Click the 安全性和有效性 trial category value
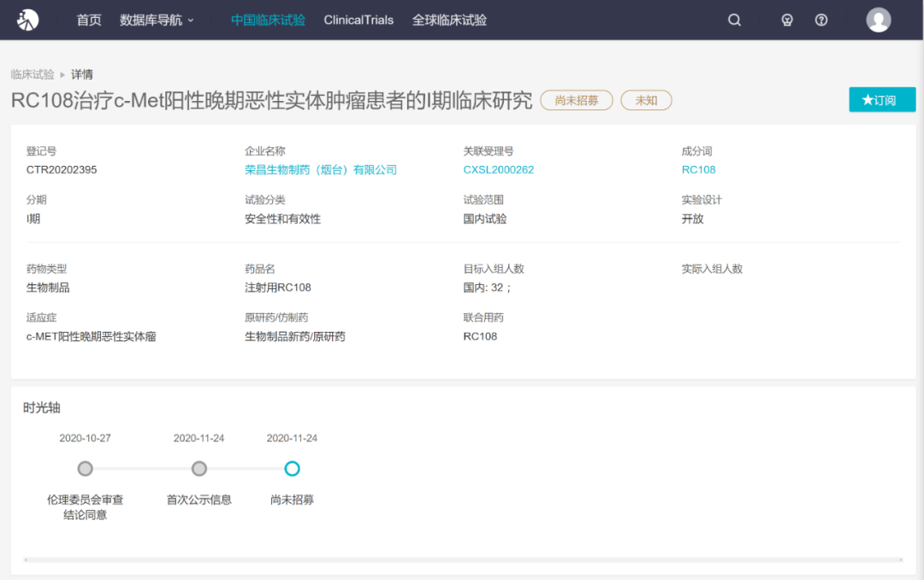This screenshot has width=924, height=580. (283, 219)
